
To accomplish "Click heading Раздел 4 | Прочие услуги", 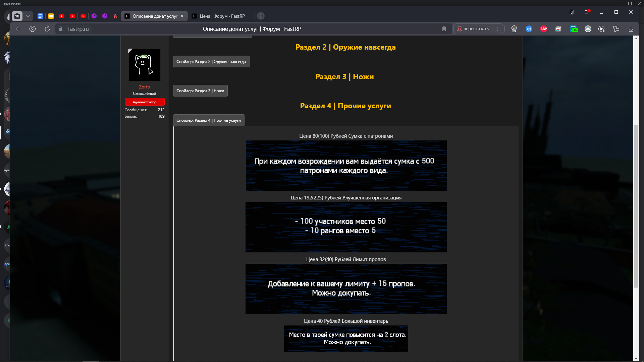I will tap(345, 106).
